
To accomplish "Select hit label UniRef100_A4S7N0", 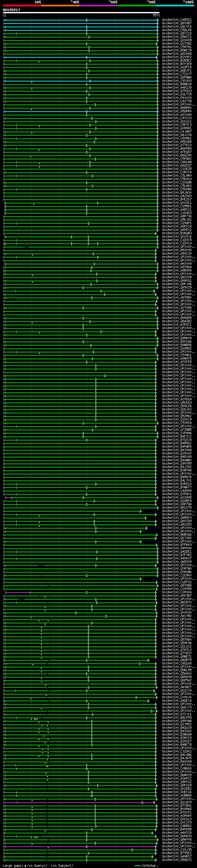I will tap(176, 616).
